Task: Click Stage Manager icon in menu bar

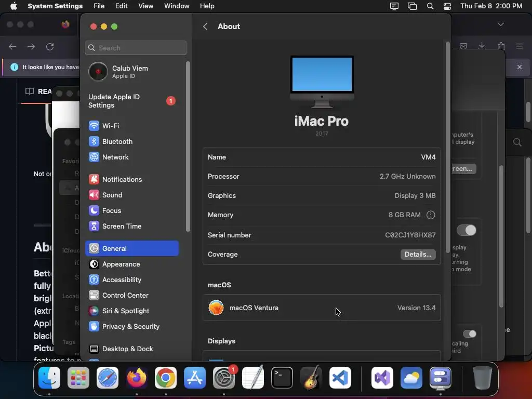Action: click(412, 6)
